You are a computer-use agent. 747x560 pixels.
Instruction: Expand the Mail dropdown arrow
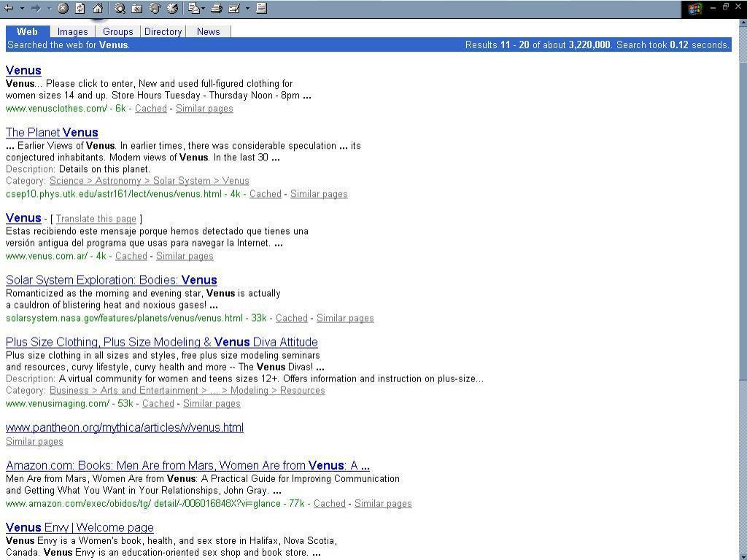pyautogui.click(x=204, y=9)
